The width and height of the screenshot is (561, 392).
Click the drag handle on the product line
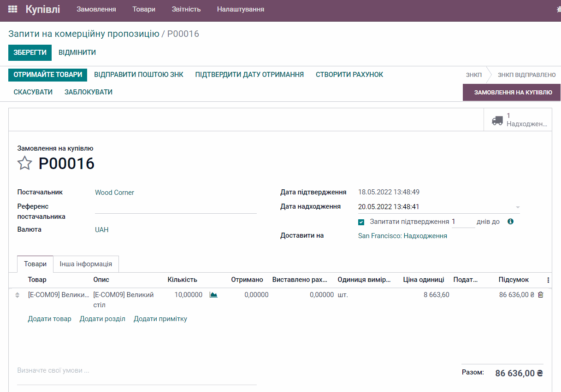click(x=17, y=294)
